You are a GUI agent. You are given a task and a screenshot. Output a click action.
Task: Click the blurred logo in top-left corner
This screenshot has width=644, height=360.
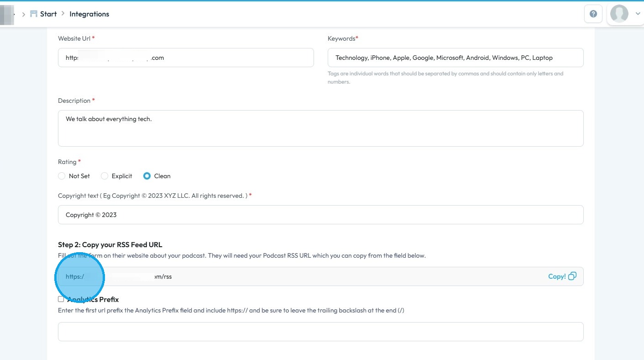coord(7,15)
